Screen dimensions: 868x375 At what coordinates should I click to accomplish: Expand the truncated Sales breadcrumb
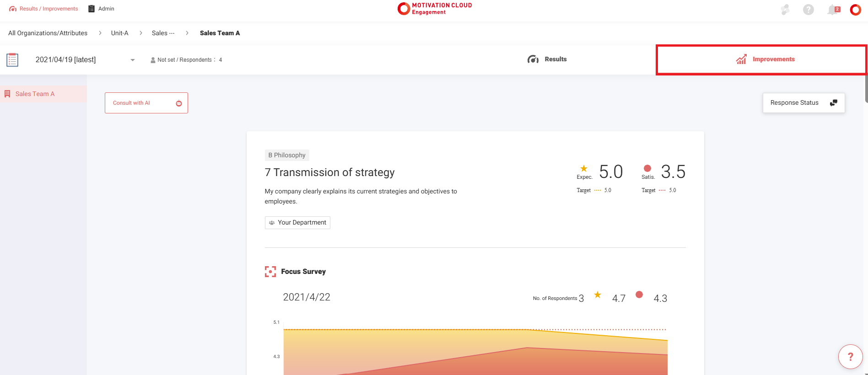coord(163,33)
